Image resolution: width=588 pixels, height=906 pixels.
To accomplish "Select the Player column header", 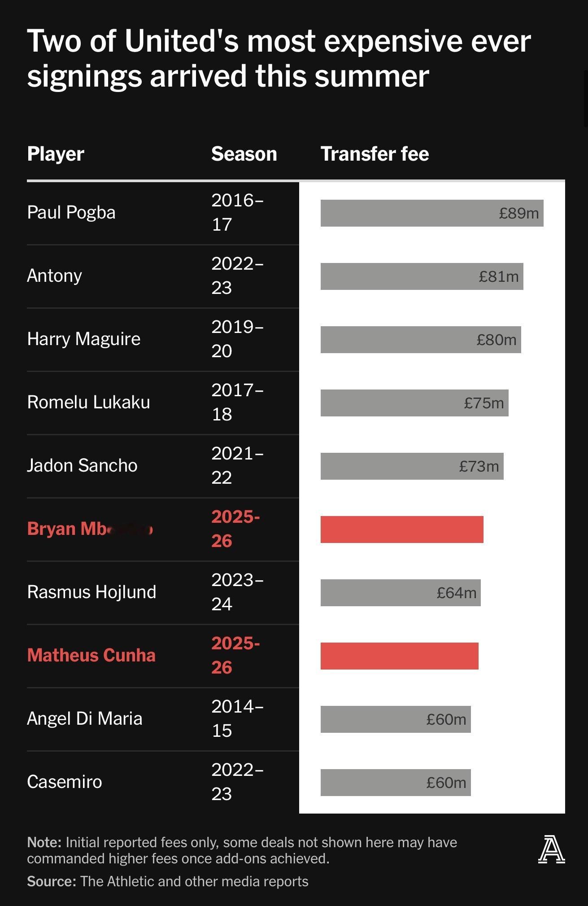I will 56,154.
